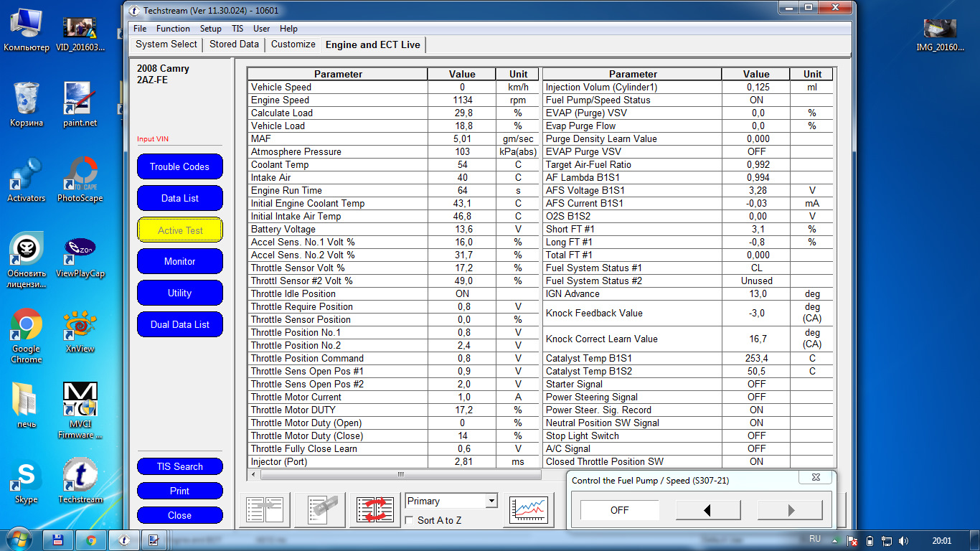Open the IMG_20160 image on desktop
This screenshot has height=551, width=980.
pos(941,33)
